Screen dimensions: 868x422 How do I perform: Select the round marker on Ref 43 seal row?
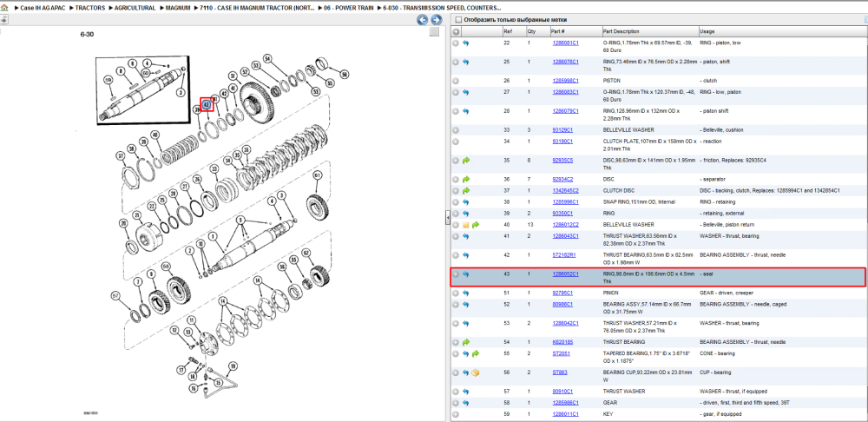coord(456,274)
